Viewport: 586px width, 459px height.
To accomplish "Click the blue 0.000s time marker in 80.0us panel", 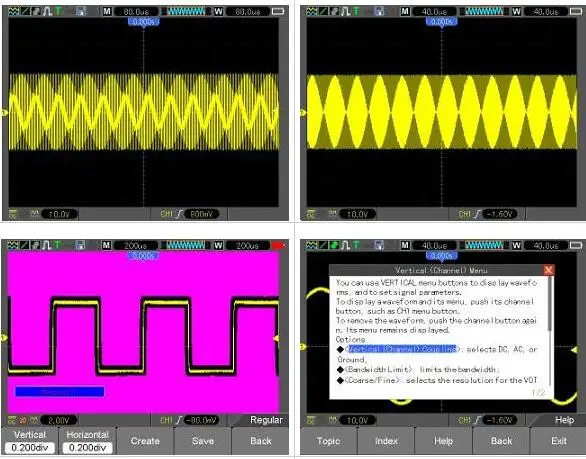I will [144, 22].
